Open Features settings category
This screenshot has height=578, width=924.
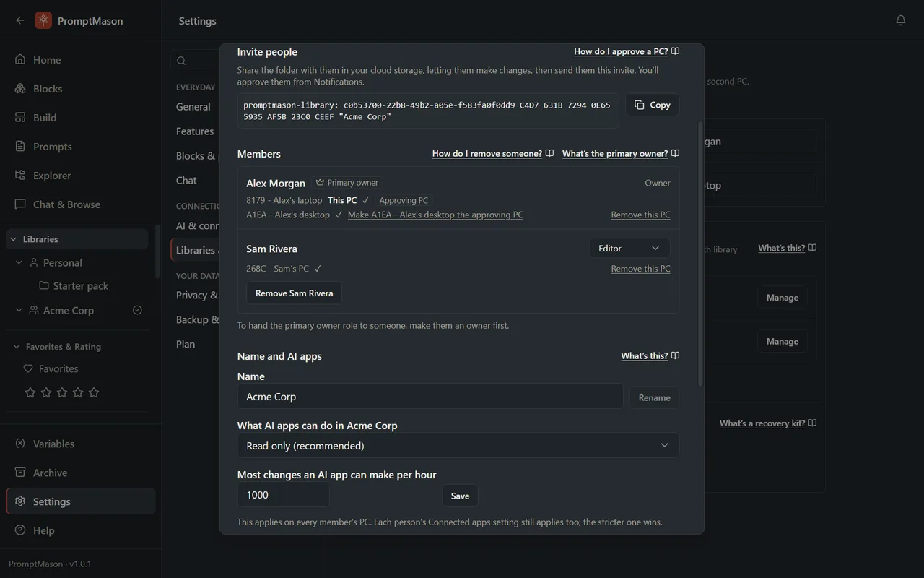[x=195, y=131]
